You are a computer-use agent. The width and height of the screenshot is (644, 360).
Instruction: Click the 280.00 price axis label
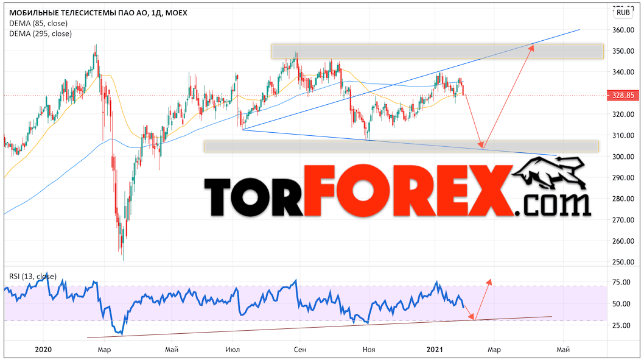623,199
